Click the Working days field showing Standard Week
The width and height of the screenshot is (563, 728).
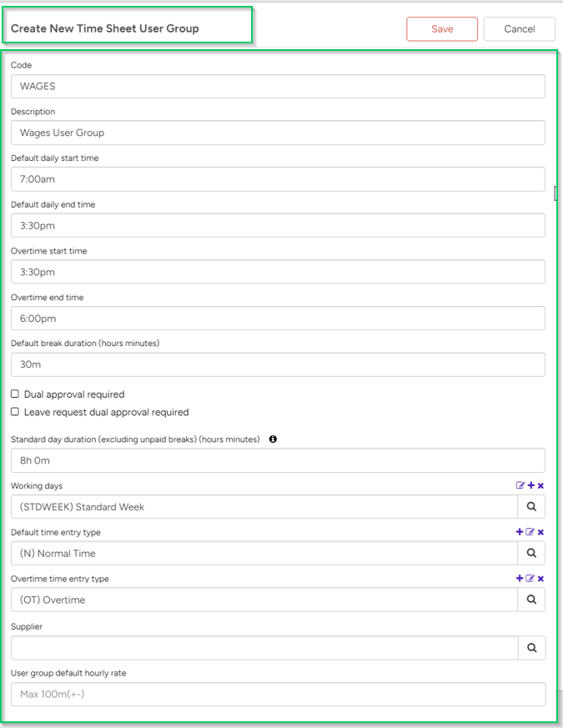tap(264, 506)
